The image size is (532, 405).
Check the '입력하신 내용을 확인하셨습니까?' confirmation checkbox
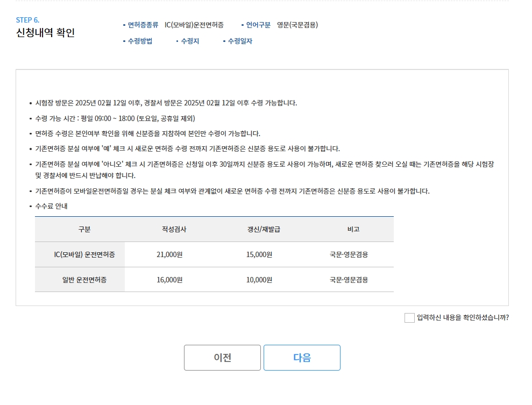[x=409, y=318]
